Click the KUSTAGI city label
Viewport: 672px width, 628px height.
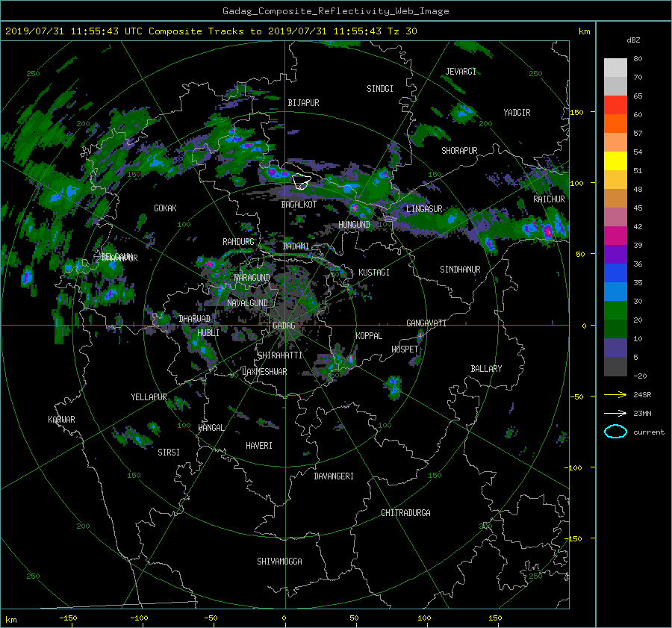[374, 273]
